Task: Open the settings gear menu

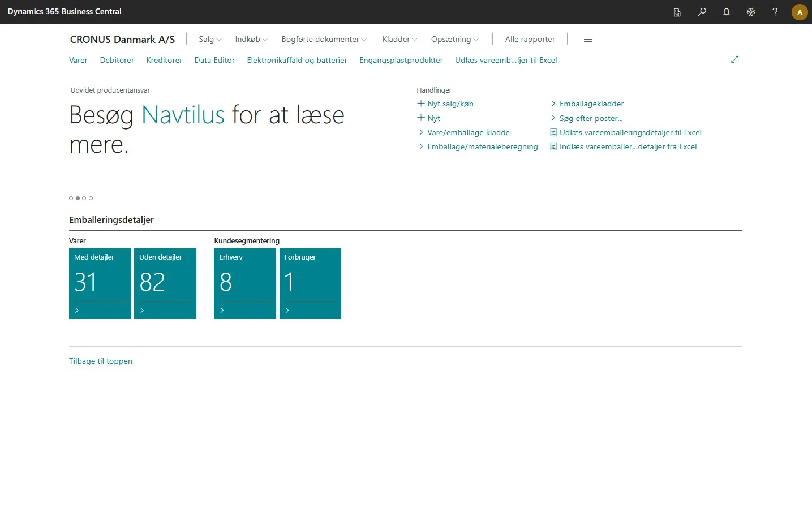Action: click(751, 12)
